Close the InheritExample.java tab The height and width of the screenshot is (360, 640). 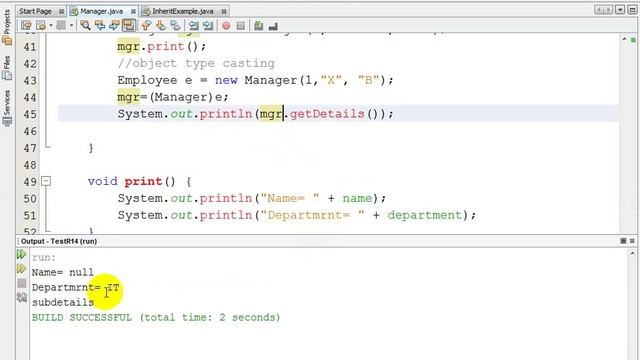(224, 11)
